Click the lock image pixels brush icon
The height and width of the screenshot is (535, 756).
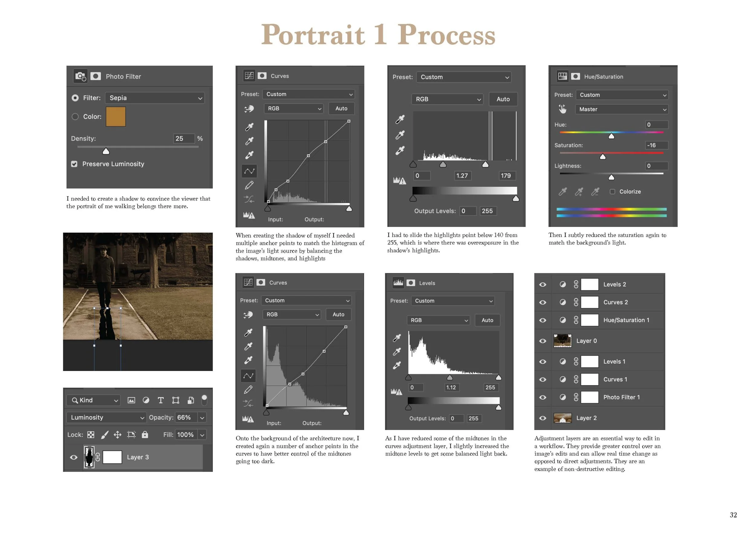pyautogui.click(x=104, y=435)
